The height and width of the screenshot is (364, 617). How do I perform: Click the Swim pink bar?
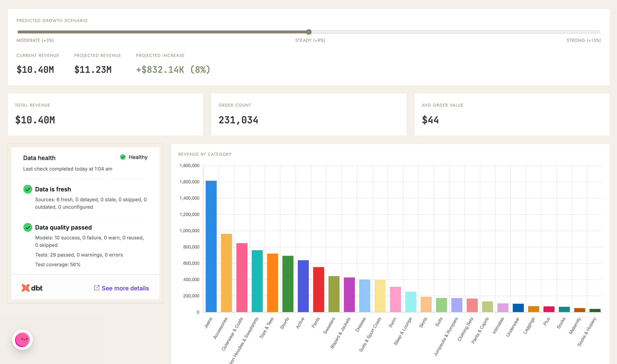pos(396,299)
